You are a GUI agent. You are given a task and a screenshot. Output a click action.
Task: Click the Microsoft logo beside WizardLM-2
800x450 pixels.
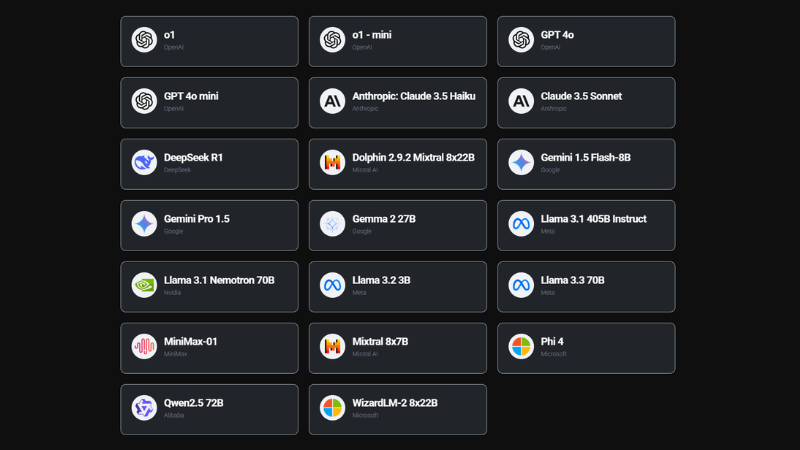[332, 408]
